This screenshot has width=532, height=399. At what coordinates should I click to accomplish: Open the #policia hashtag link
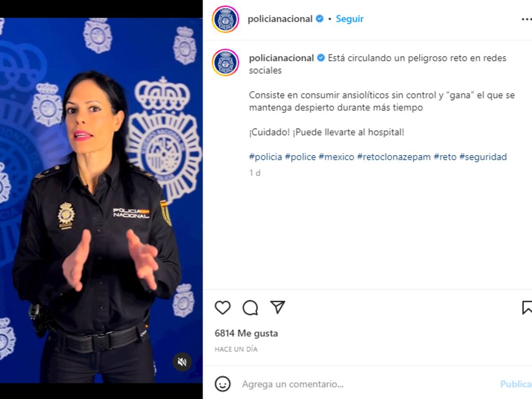[266, 156]
